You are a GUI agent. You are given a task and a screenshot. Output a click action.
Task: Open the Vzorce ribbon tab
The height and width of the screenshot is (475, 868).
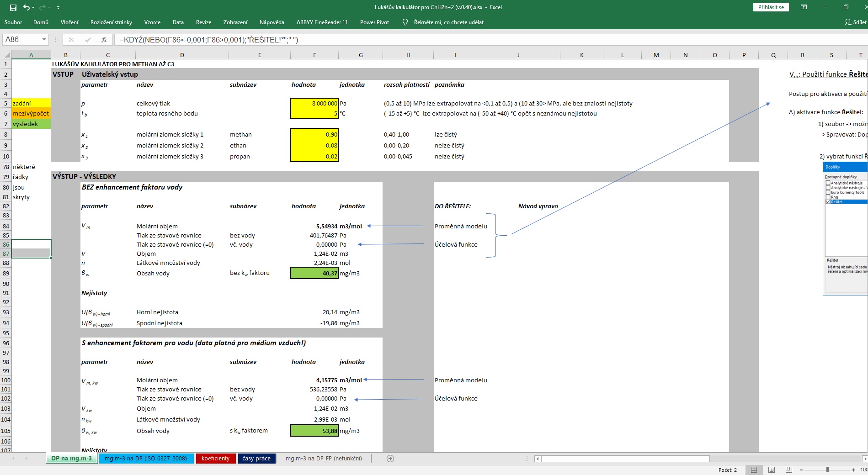coord(152,22)
